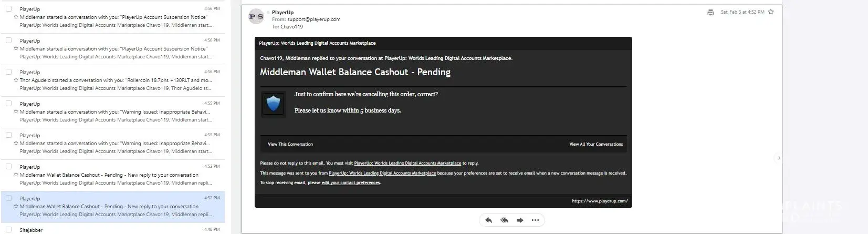Click View All Your Conversations link

click(x=596, y=144)
